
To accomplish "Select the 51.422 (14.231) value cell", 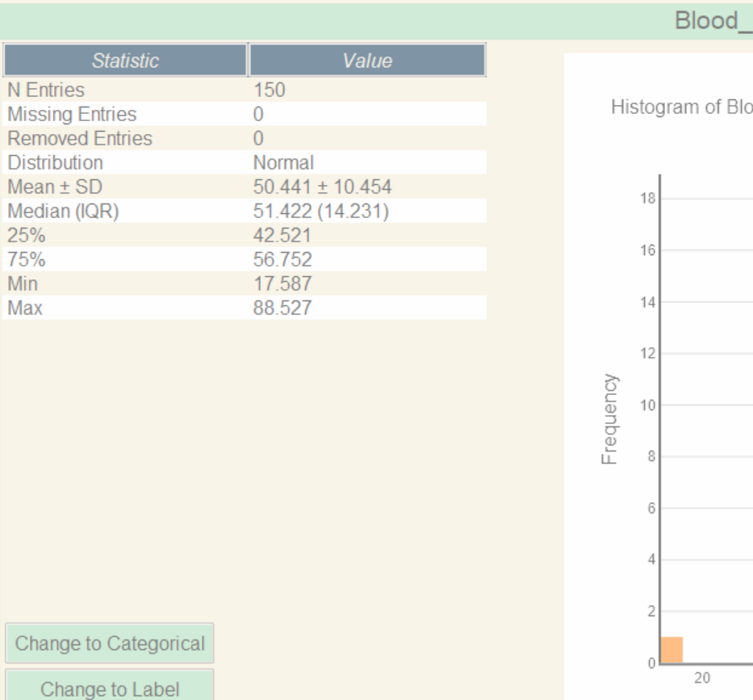I will (320, 212).
